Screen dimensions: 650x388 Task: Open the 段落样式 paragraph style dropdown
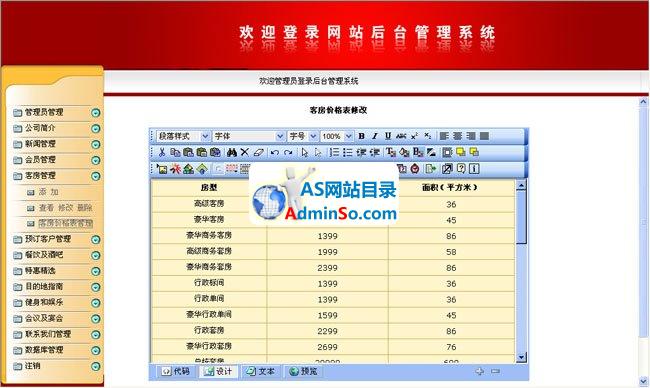click(183, 136)
